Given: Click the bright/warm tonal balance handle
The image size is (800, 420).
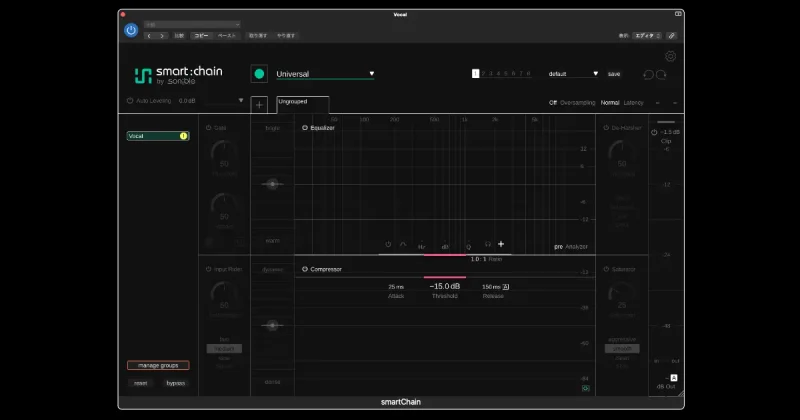Looking at the screenshot, I should 272,184.
